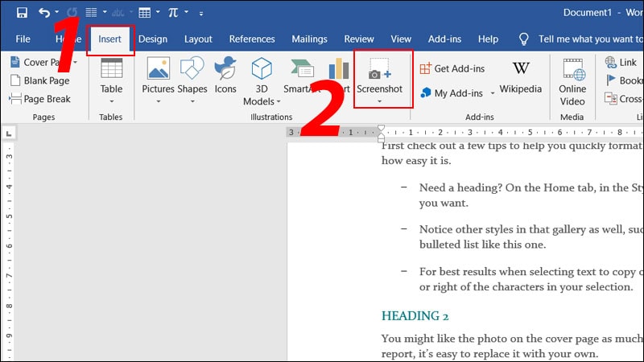Expand the Table dropdown arrow
The width and height of the screenshot is (644, 362).
click(111, 101)
